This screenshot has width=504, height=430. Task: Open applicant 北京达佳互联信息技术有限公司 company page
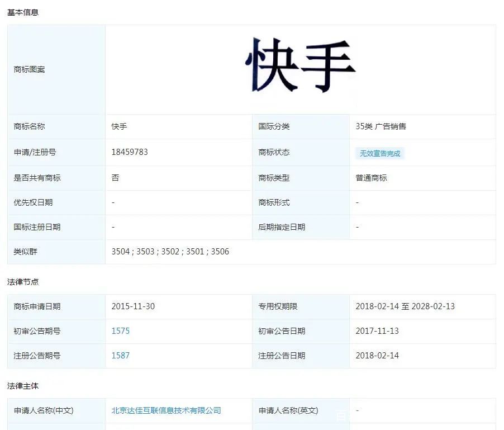[166, 410]
